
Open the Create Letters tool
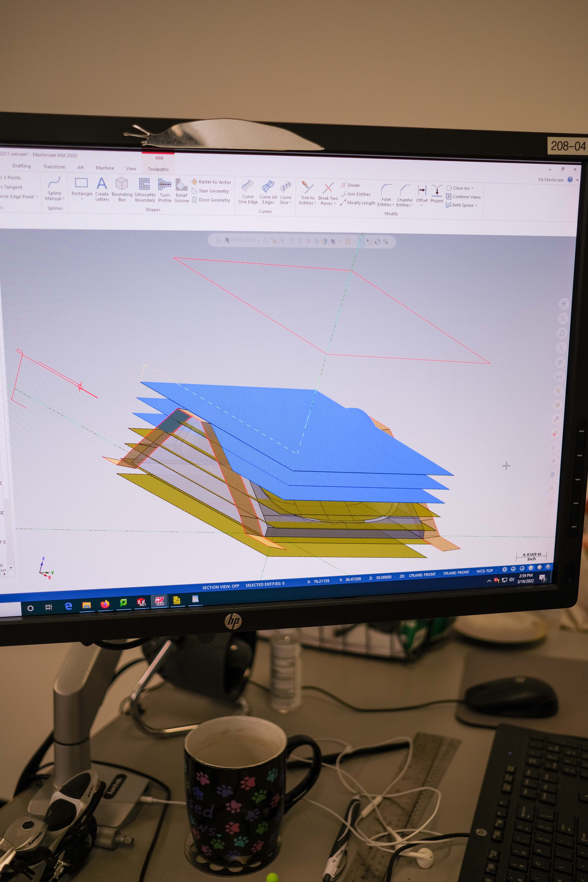pyautogui.click(x=102, y=189)
